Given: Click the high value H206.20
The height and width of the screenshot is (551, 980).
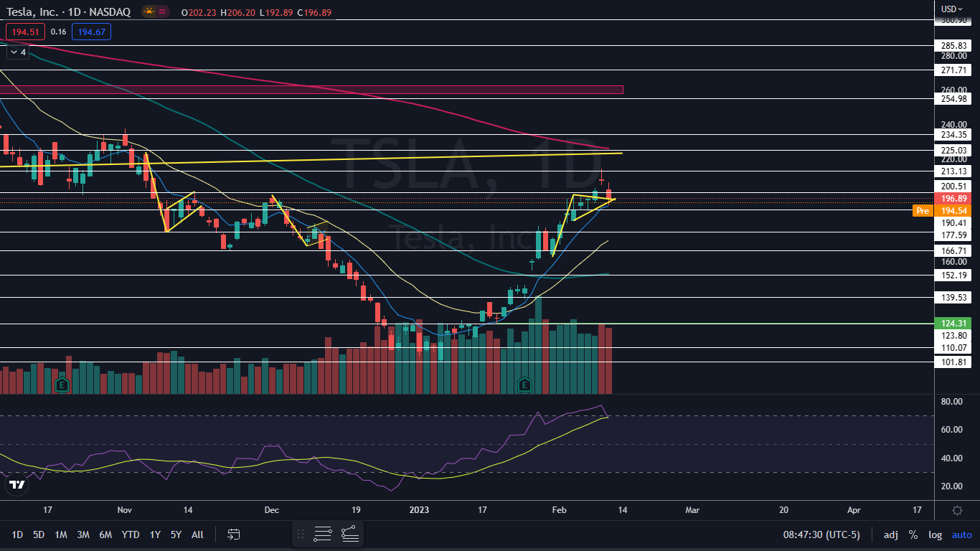Looking at the screenshot, I should (237, 12).
